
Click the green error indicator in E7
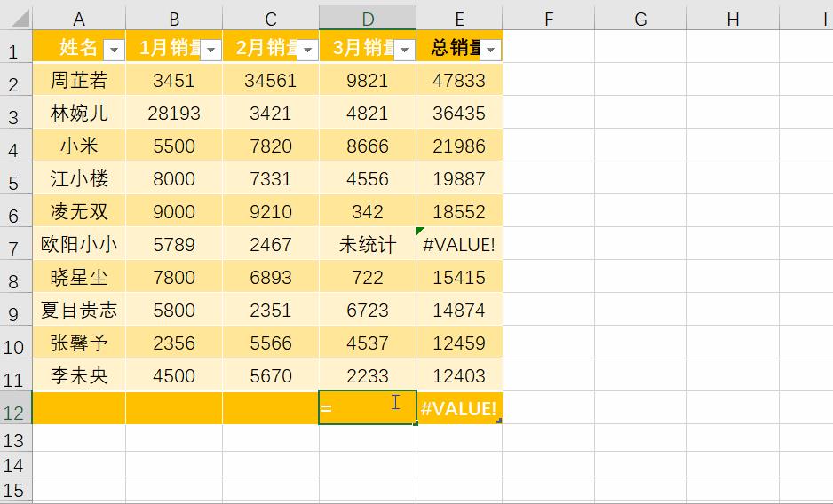pyautogui.click(x=420, y=232)
